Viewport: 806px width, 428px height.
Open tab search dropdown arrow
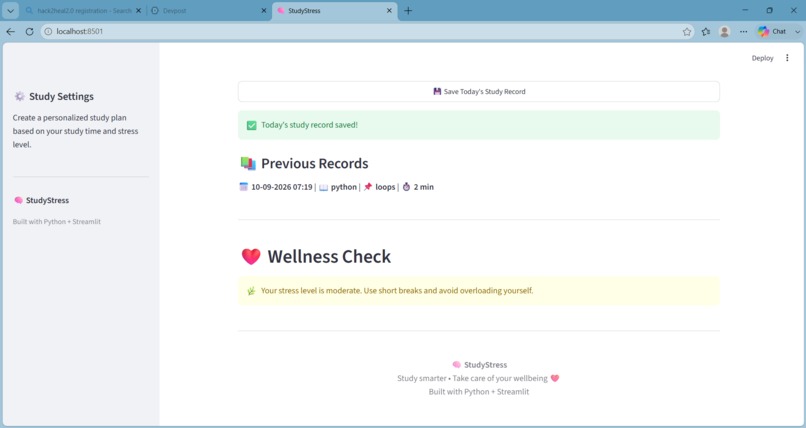click(x=10, y=10)
